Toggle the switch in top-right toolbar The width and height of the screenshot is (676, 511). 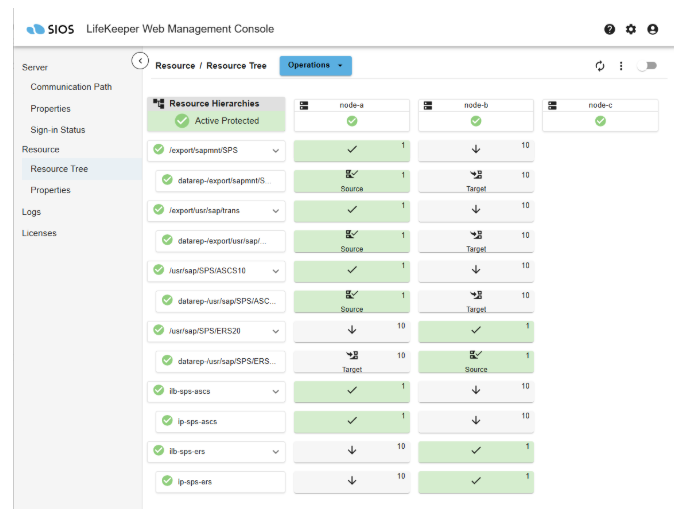pos(647,66)
